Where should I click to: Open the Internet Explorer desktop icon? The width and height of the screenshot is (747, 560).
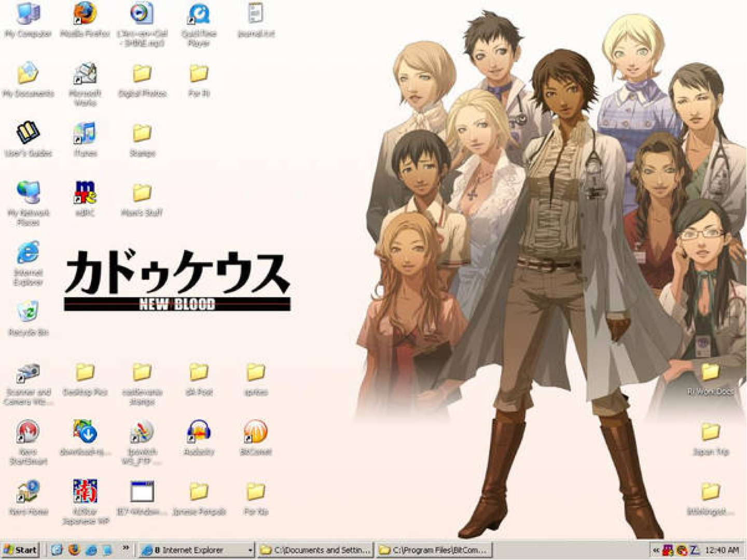tap(28, 253)
